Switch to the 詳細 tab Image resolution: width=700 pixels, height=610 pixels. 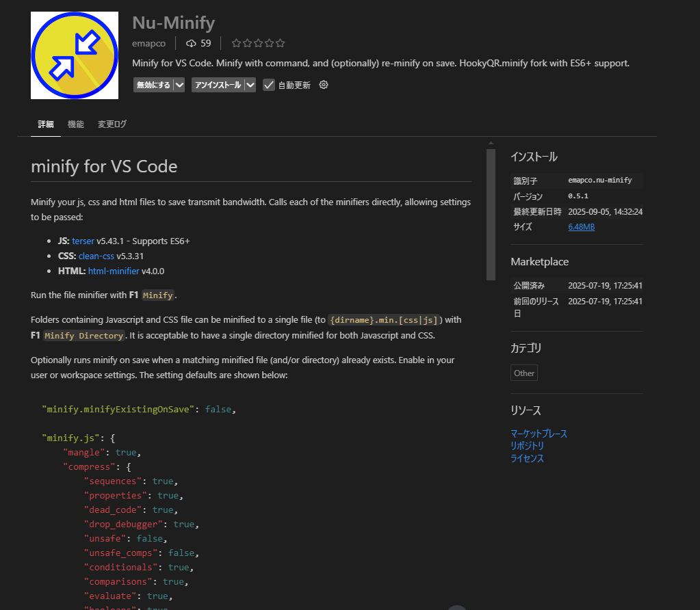[46, 124]
